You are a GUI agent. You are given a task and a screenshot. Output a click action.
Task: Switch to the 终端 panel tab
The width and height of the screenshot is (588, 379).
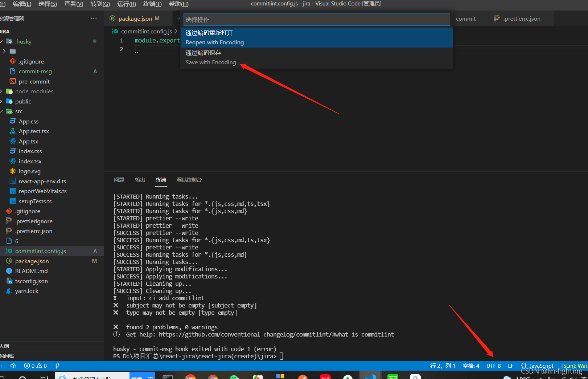coord(161,180)
